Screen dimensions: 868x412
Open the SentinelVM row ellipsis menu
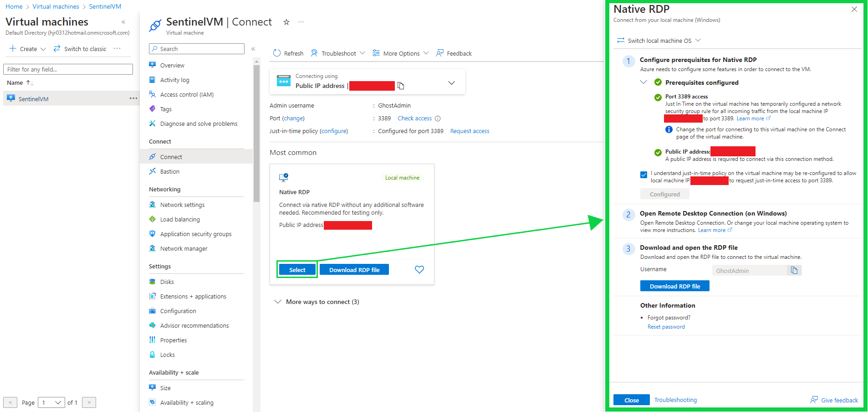(x=133, y=98)
